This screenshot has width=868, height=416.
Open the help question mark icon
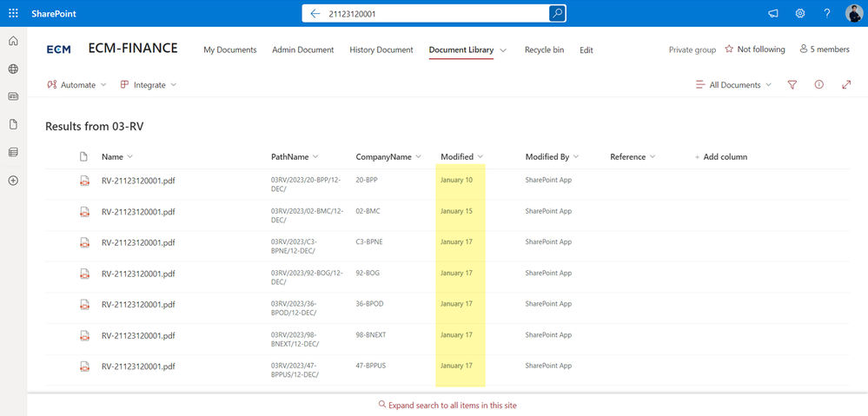826,14
